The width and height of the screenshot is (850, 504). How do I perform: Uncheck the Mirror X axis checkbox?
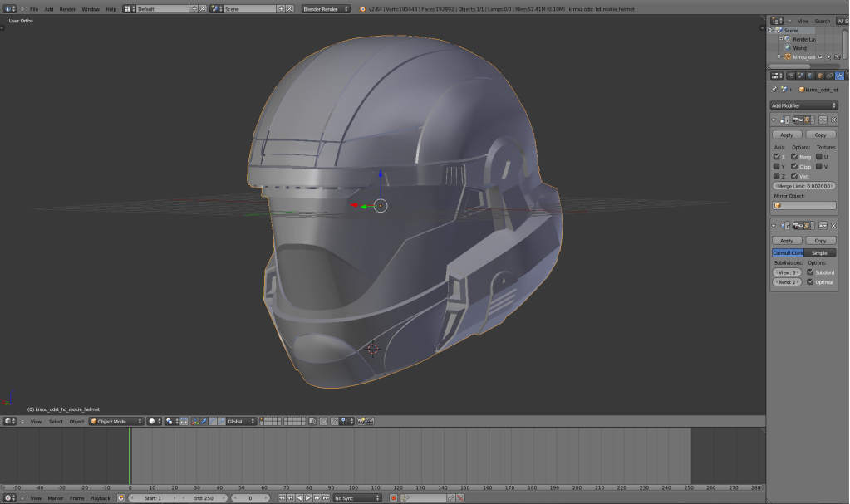[x=777, y=156]
